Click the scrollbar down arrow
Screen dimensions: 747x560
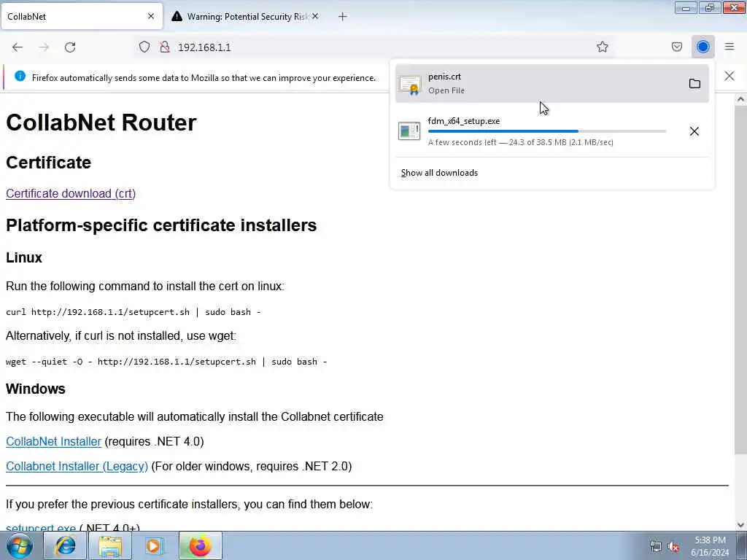740,525
